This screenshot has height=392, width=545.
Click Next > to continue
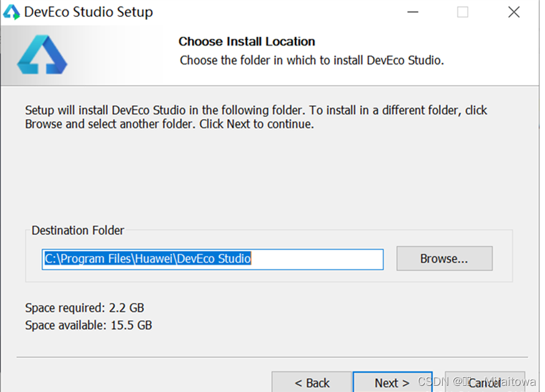click(x=392, y=382)
